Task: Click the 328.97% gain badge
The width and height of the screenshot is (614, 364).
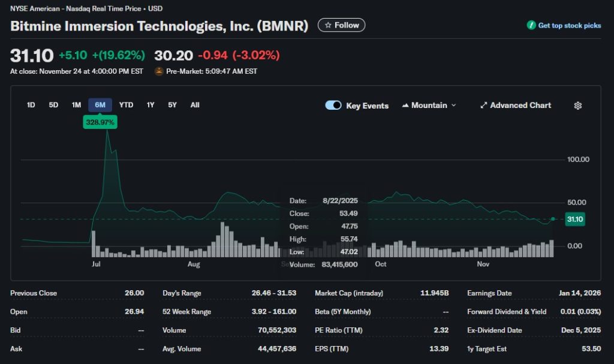Action: point(100,121)
